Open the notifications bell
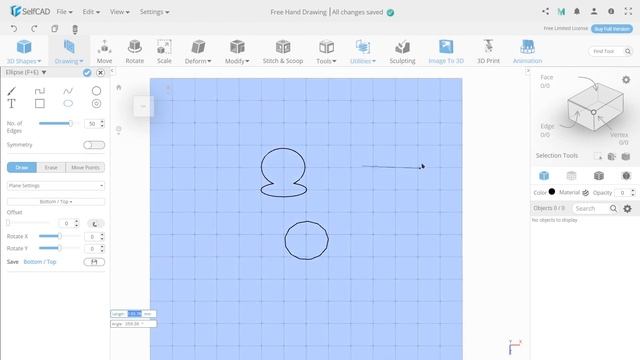 pyautogui.click(x=577, y=11)
